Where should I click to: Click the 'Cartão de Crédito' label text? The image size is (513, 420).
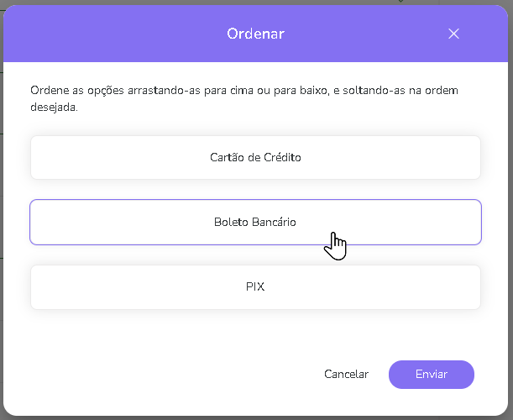[x=255, y=157]
